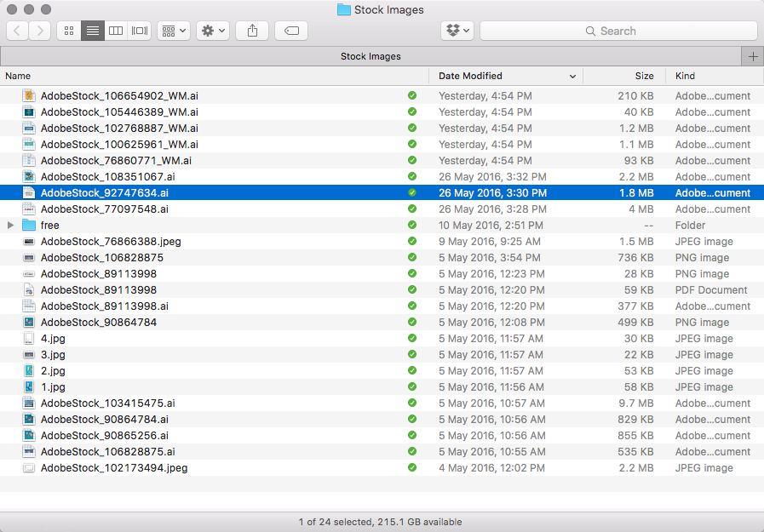The image size is (764, 532).
Task: Sort files by Name column header
Action: tap(213, 76)
